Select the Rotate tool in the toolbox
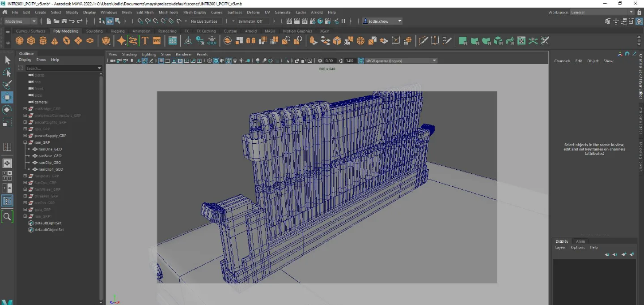The image size is (644, 305). tap(7, 110)
